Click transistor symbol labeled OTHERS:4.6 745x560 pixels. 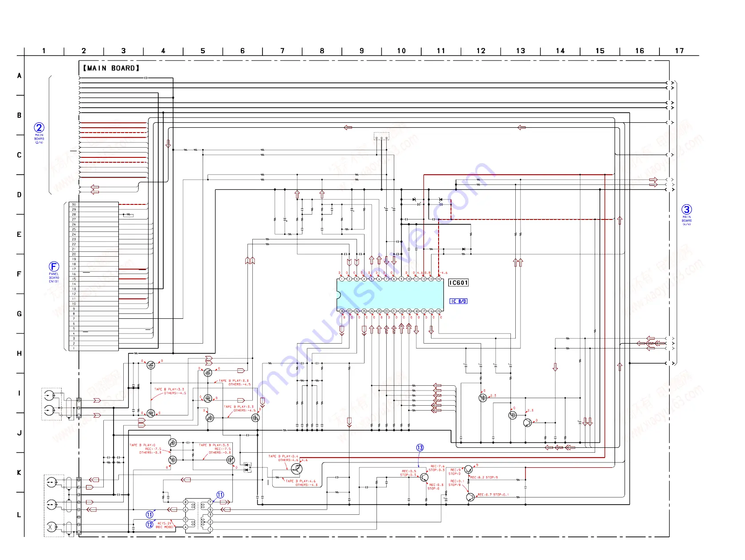(297, 468)
